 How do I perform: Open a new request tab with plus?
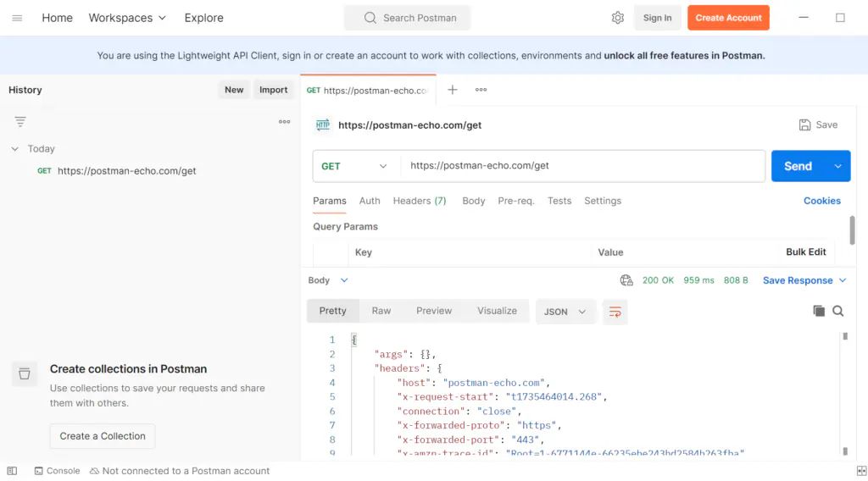click(x=453, y=90)
